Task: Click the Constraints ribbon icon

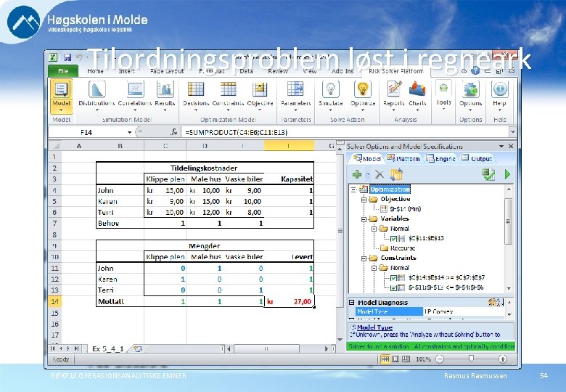Action: 228,89
